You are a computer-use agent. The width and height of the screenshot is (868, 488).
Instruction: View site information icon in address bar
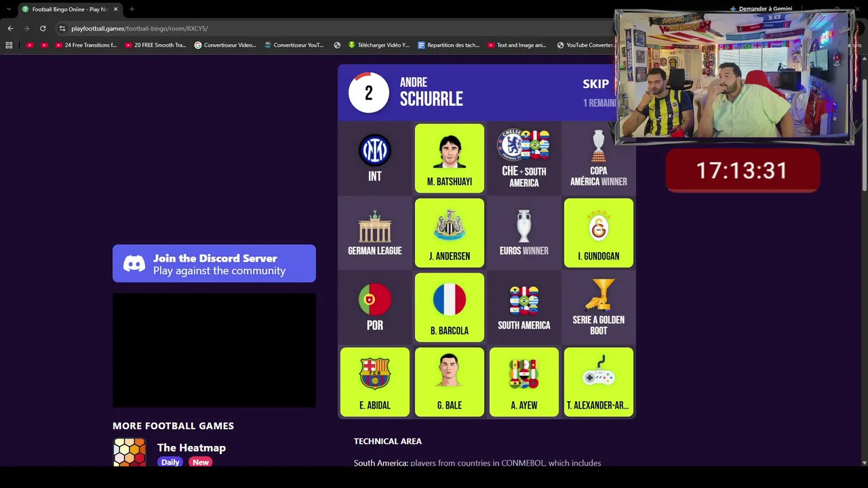(62, 28)
